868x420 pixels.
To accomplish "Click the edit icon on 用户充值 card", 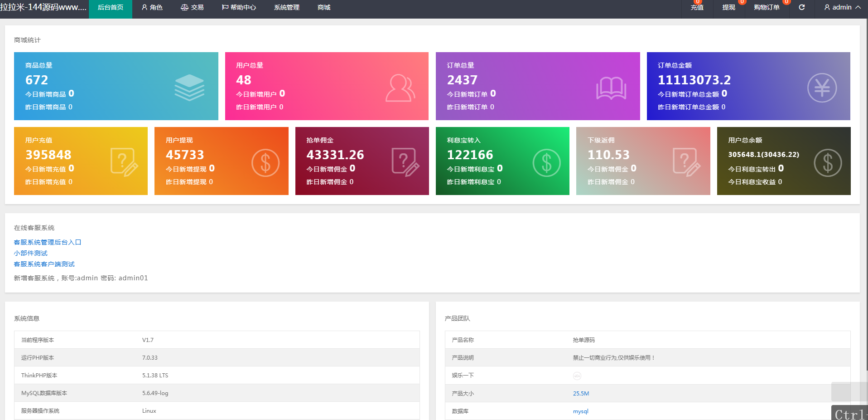I will coord(124,162).
